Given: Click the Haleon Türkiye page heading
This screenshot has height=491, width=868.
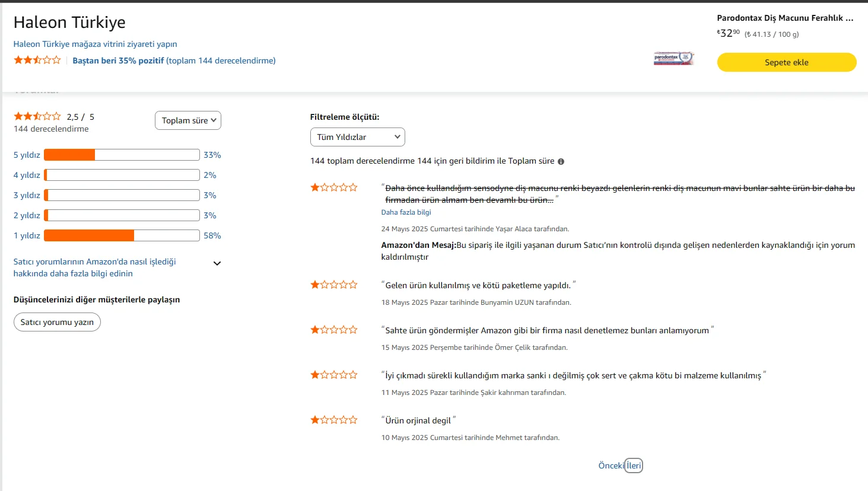Looking at the screenshot, I should point(69,22).
